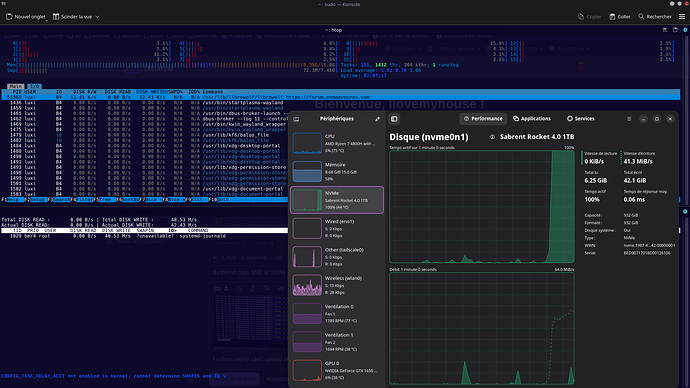Select the Mémoire device card
Image resolution: width=690 pixels, height=388 pixels.
coord(337,172)
